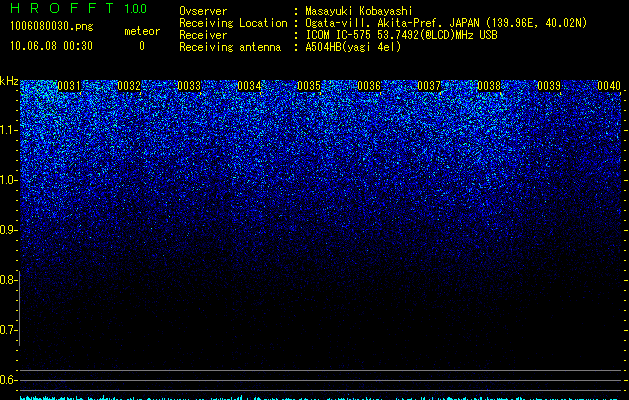This screenshot has width=629, height=400.
Task: Click the date stamp 10.06.08 00:30
Action: [51, 46]
